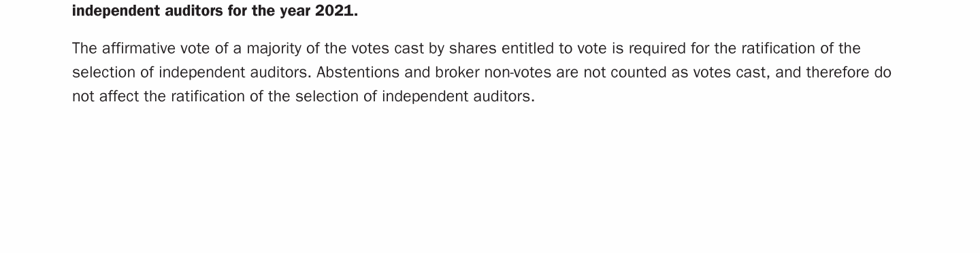Click the word "do" ending the second line
This screenshot has height=253, width=980.
[883, 72]
